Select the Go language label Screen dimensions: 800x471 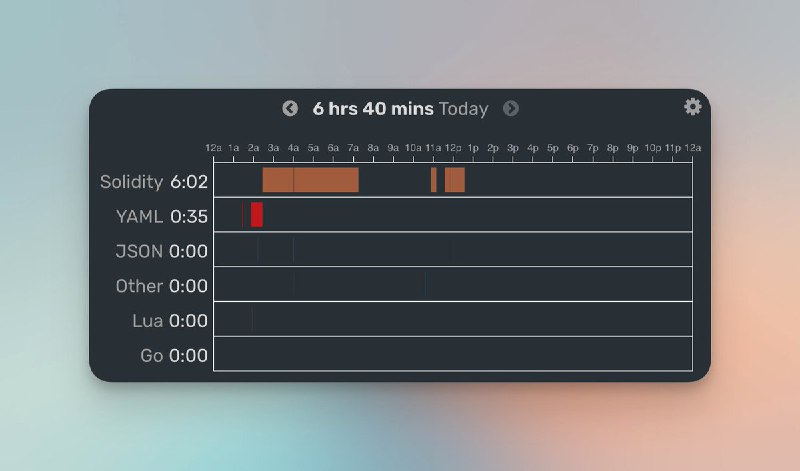(152, 356)
